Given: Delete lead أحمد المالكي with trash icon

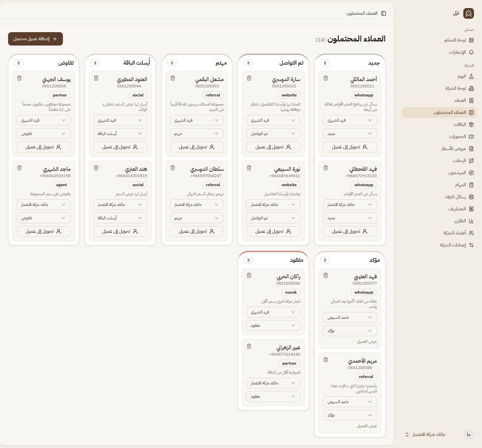Looking at the screenshot, I should (326, 78).
